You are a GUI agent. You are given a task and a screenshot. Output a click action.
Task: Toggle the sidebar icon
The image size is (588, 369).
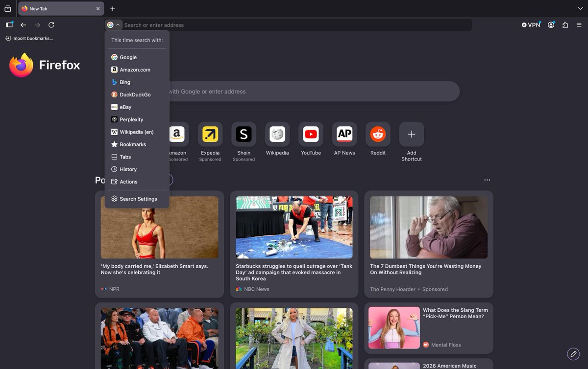9,25
